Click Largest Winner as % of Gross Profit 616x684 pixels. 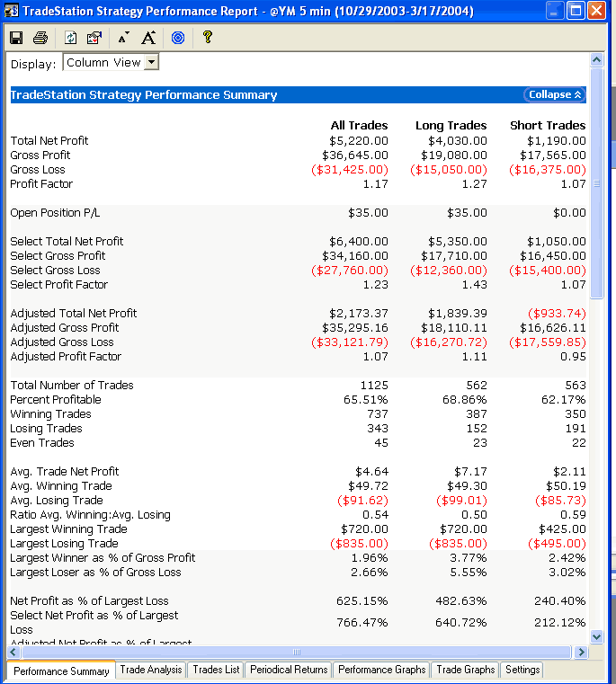click(x=103, y=558)
